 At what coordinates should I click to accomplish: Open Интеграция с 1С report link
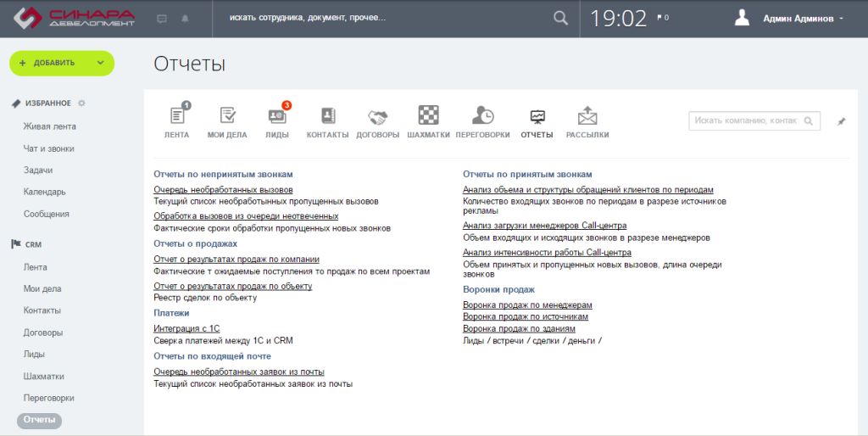[186, 328]
